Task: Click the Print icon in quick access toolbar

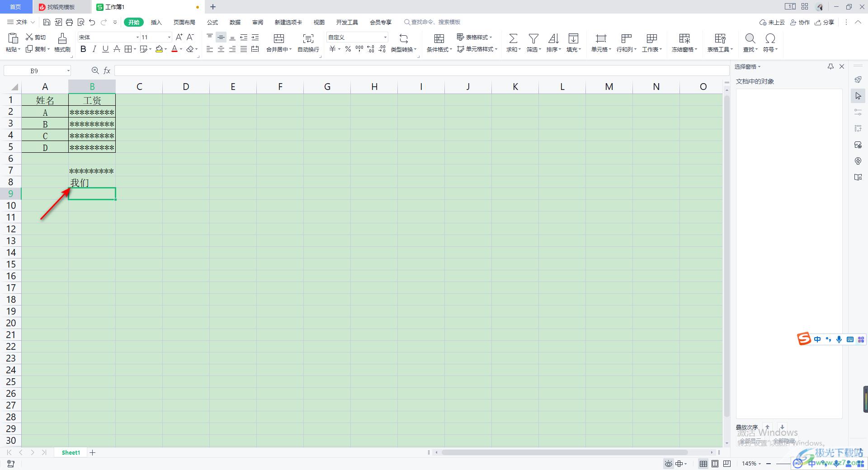Action: [69, 22]
